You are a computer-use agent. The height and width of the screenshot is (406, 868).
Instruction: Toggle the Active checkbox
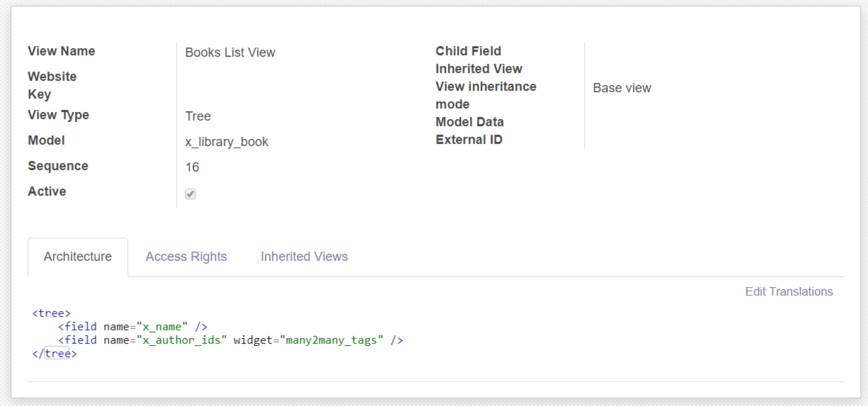(x=190, y=193)
